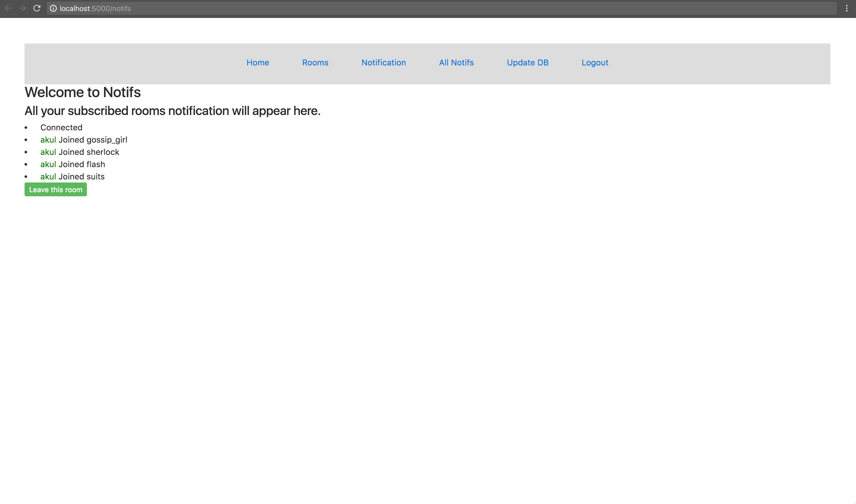The width and height of the screenshot is (856, 504).
Task: Click akul in the suits notification
Action: pos(48,177)
